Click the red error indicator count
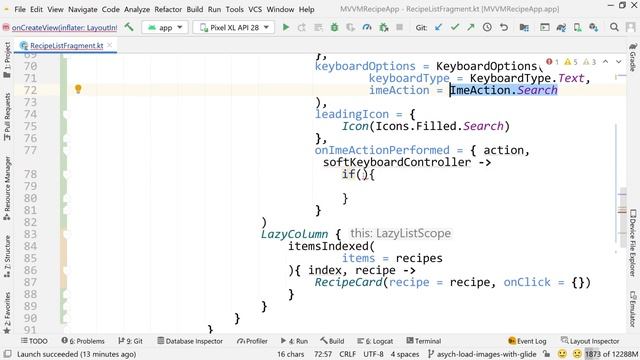Screen dimensions: 640x360 552,62
